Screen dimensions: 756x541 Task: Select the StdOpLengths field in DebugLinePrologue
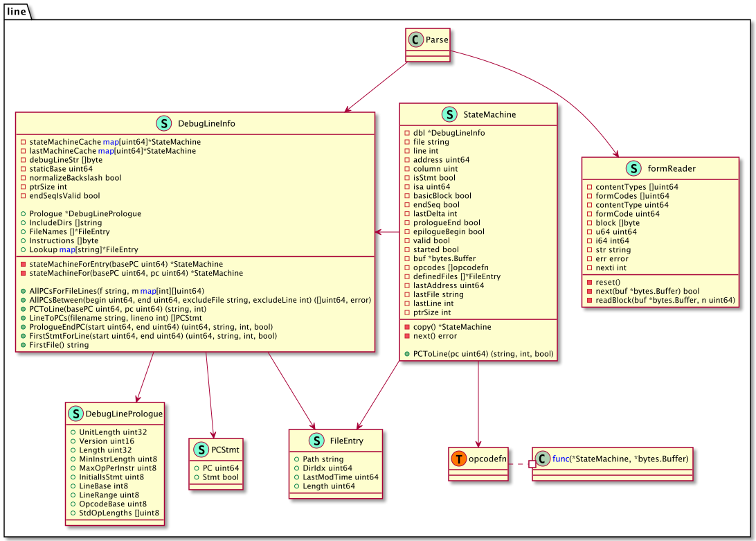(118, 513)
